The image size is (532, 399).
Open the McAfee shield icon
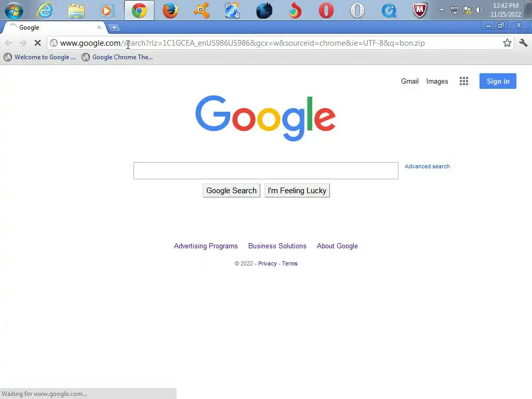[x=420, y=10]
